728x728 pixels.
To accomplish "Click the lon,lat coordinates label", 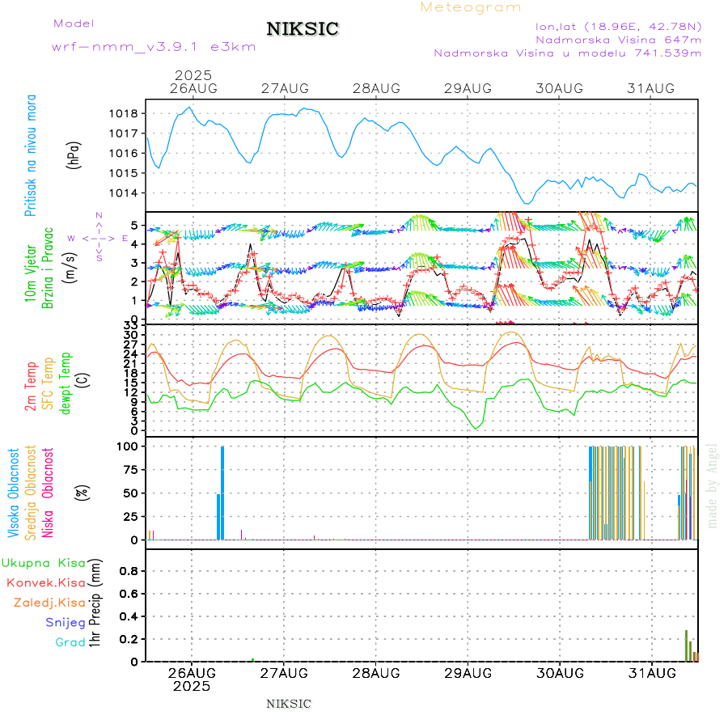I will tap(618, 25).
